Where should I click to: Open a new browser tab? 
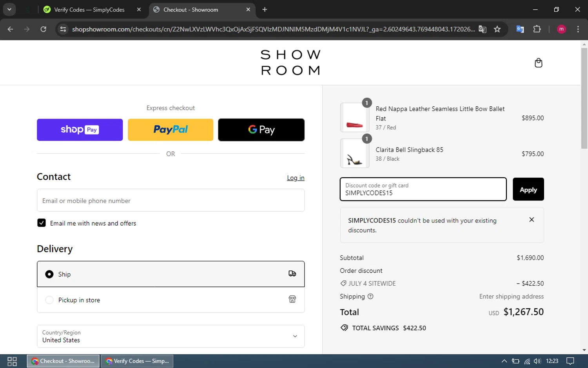pos(265,9)
